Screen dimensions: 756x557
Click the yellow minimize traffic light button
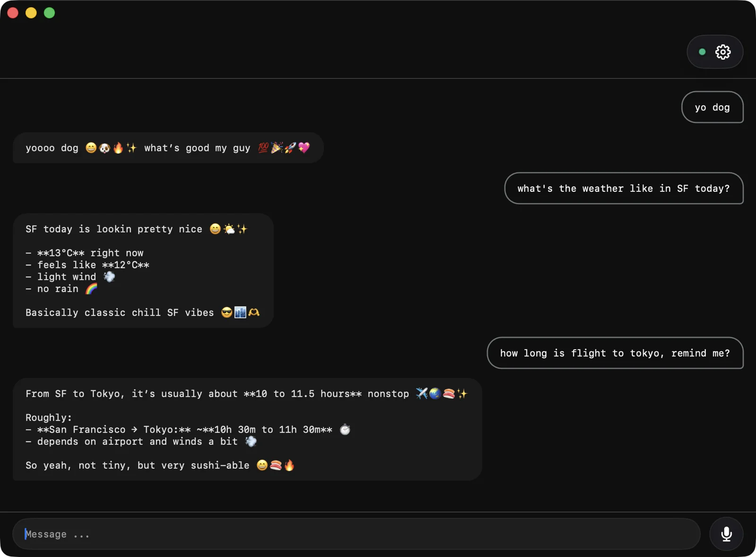coord(31,13)
